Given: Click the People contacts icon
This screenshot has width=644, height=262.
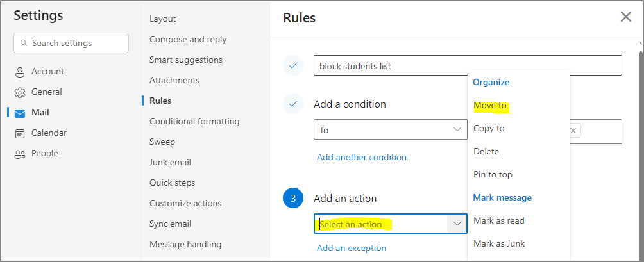Looking at the screenshot, I should pyautogui.click(x=20, y=154).
